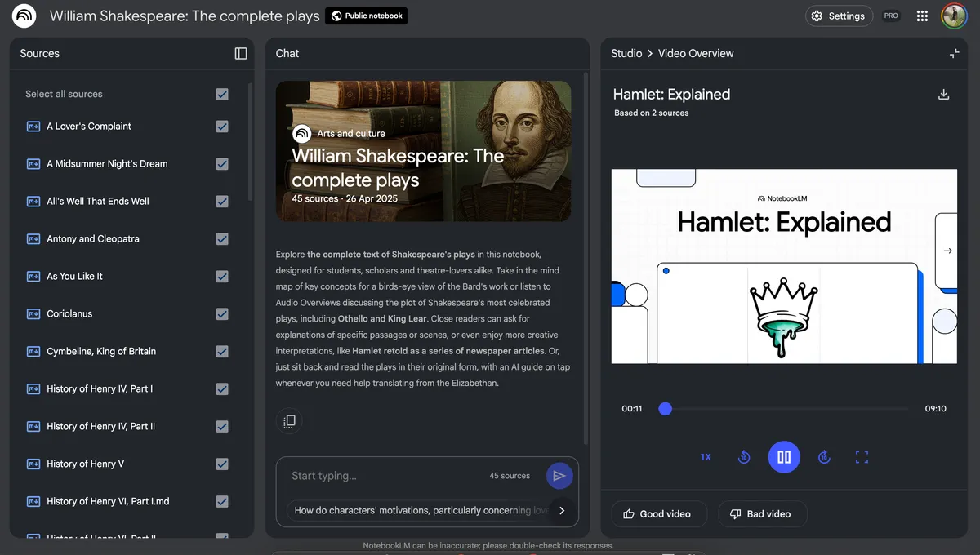Screen dimensions: 980x555
Task: Click the NotebookLM logo icon
Action: click(x=24, y=16)
